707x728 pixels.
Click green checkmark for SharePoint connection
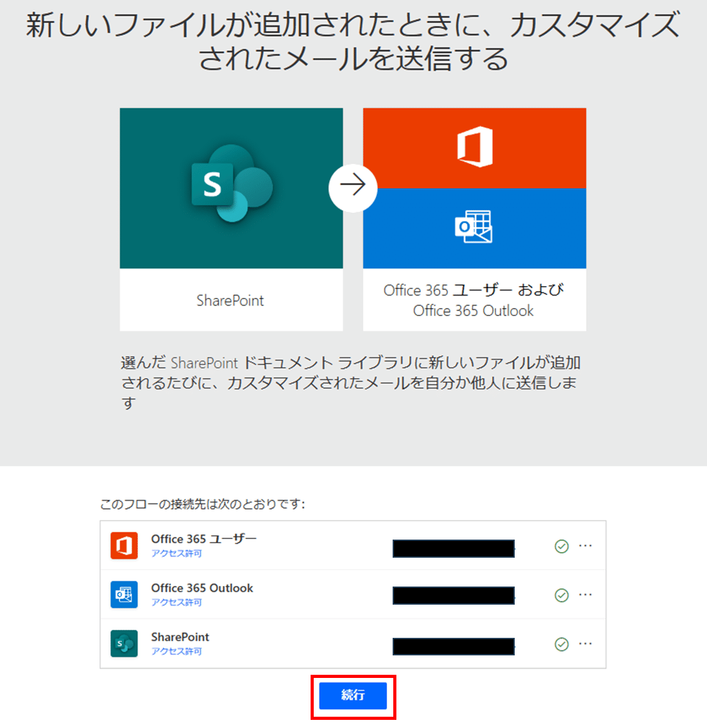[x=562, y=644]
